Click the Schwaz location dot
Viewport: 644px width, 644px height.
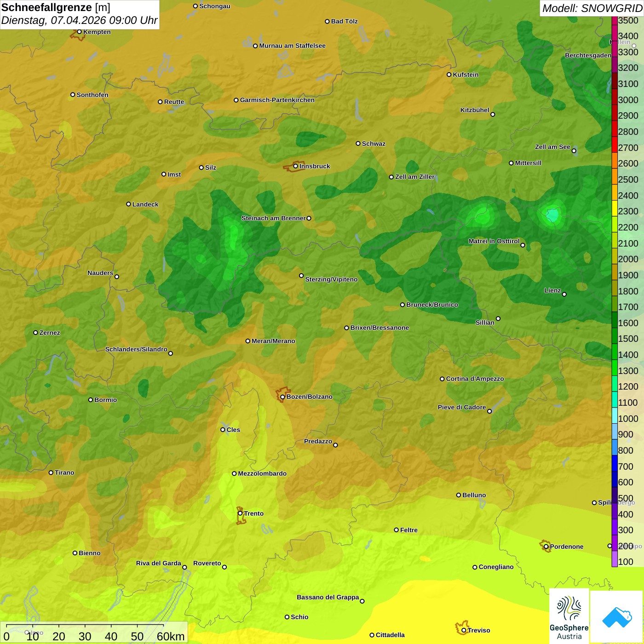358,144
